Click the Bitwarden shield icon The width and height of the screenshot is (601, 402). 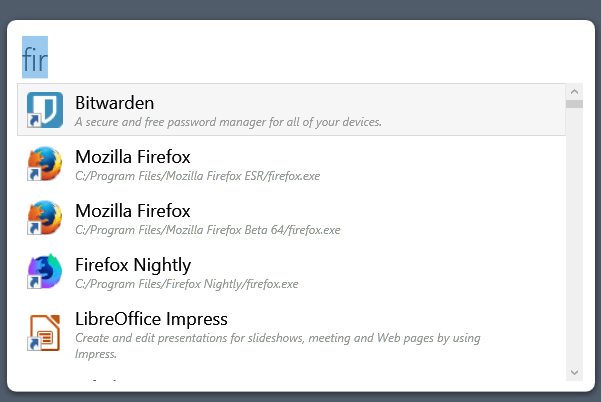coord(45,110)
